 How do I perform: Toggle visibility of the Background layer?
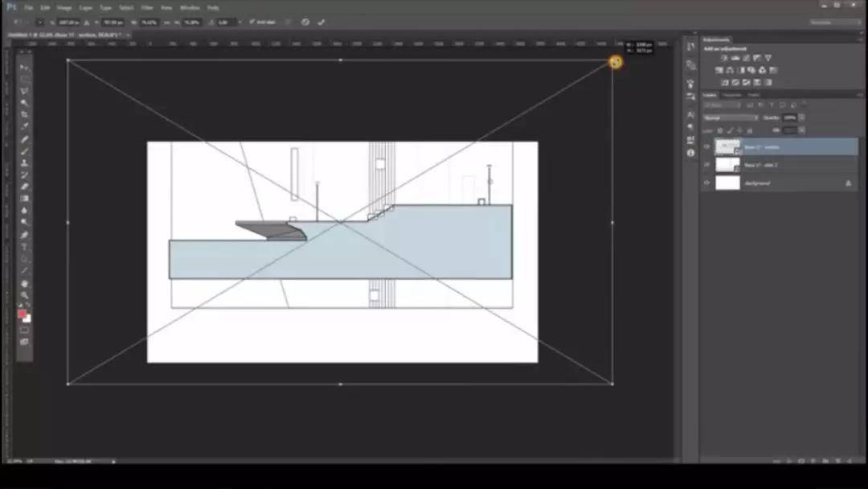(x=707, y=183)
